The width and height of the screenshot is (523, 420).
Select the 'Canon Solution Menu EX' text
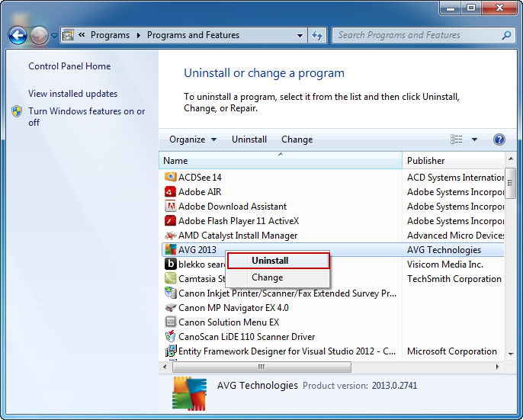tap(229, 322)
